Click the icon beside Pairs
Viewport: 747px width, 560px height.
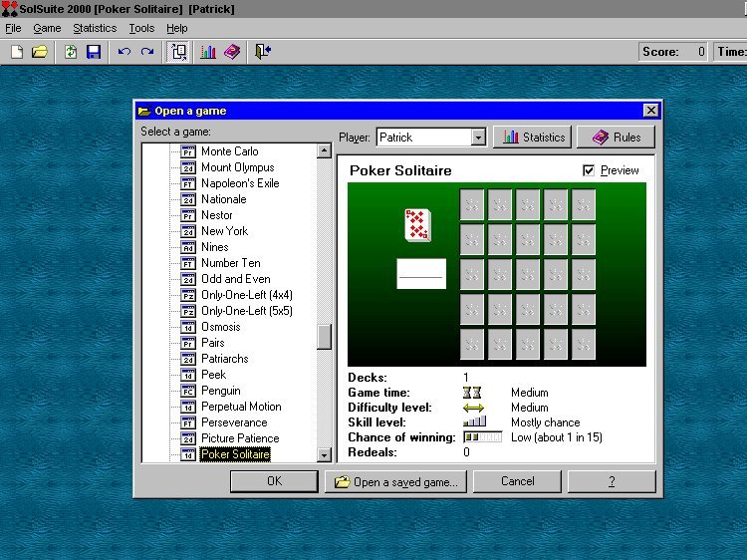[188, 343]
